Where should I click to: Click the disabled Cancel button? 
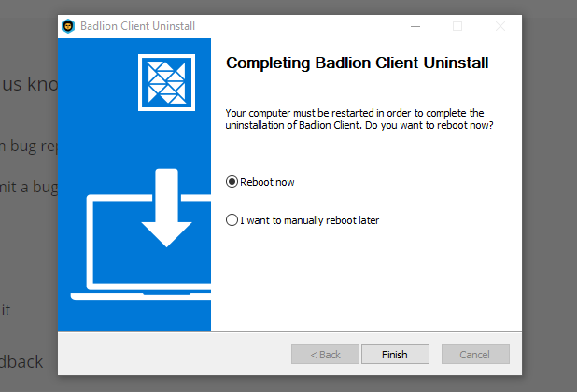(x=475, y=354)
